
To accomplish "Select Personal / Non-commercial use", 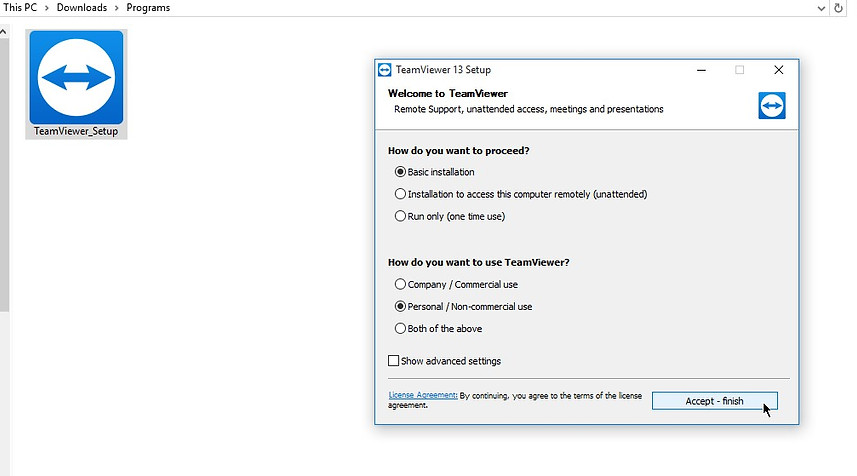I will click(463, 307).
